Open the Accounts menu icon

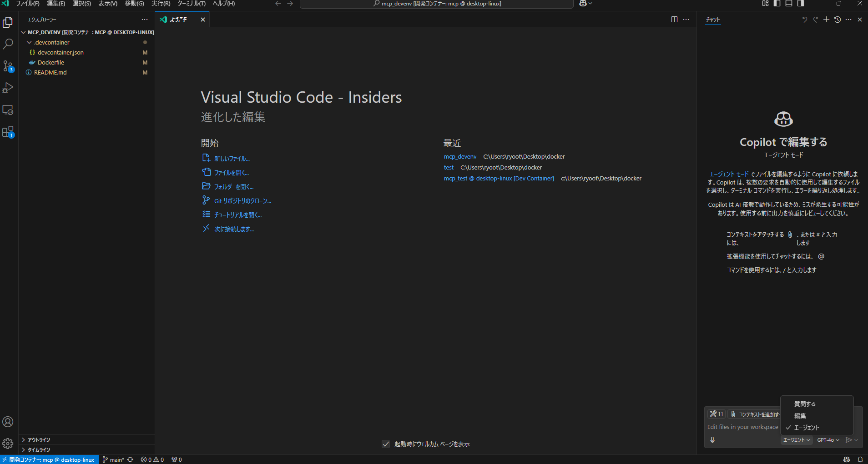(x=8, y=422)
